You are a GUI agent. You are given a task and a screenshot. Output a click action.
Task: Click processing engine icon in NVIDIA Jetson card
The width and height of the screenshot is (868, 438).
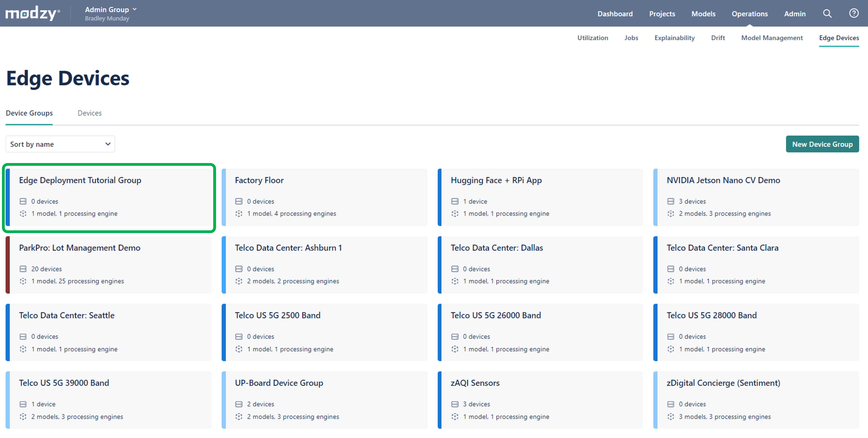[x=671, y=213]
